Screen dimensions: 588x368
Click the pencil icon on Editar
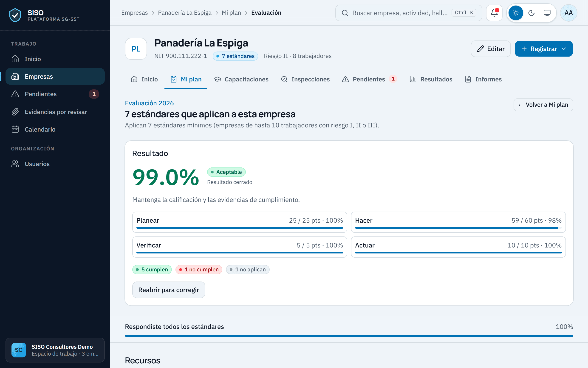coord(480,49)
